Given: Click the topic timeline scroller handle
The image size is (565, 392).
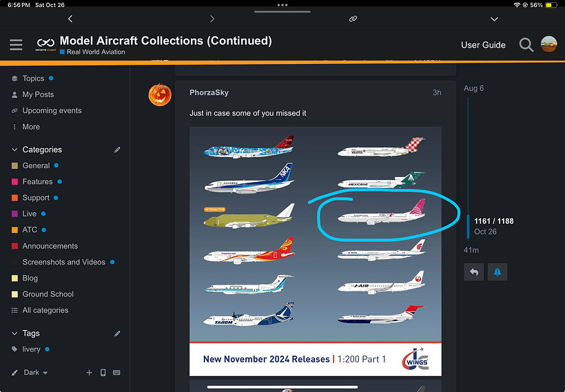Looking at the screenshot, I should point(469,226).
